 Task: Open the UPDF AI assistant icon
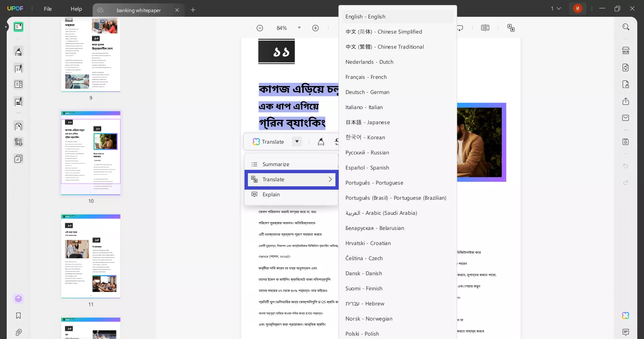(626, 316)
